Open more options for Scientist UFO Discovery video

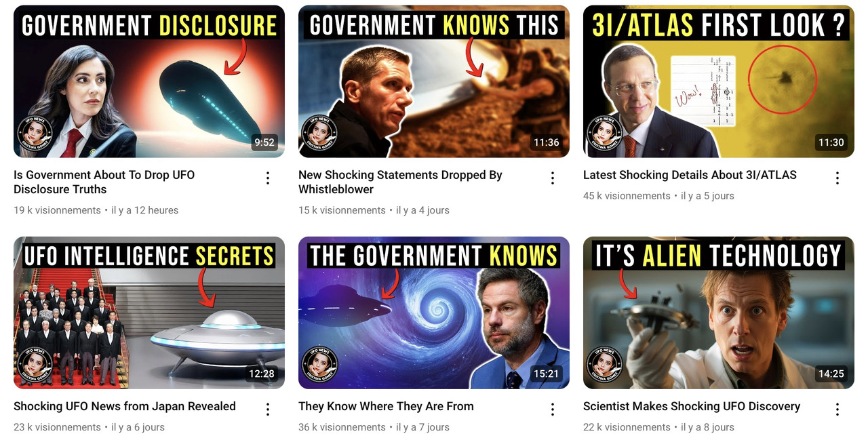point(837,409)
